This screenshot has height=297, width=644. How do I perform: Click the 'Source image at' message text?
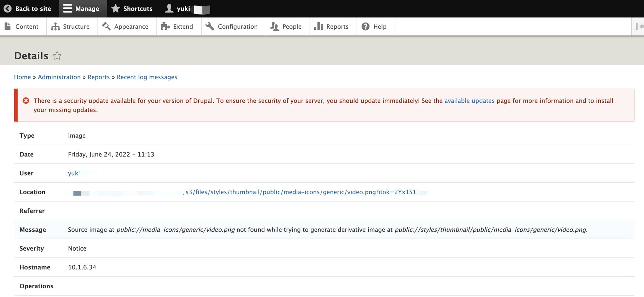tap(91, 230)
